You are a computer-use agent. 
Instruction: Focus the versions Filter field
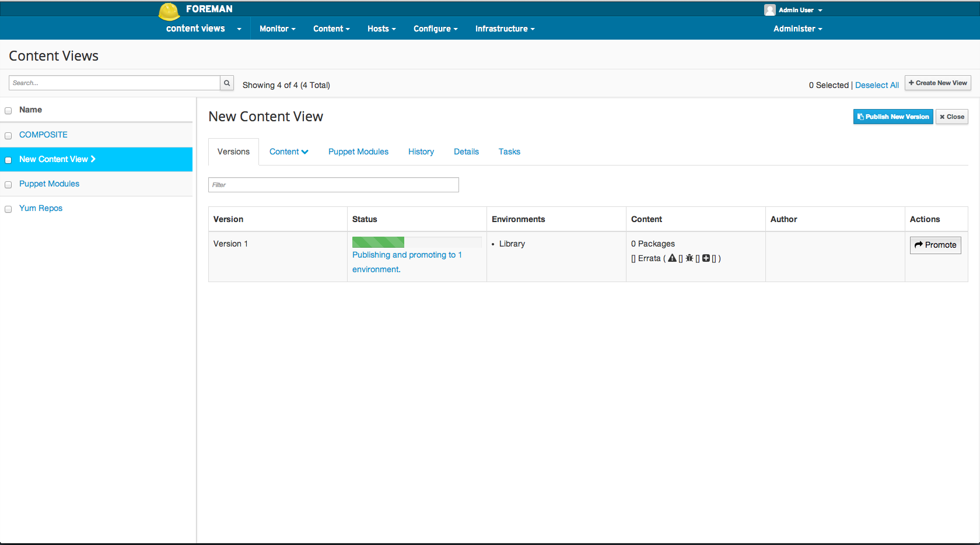334,185
